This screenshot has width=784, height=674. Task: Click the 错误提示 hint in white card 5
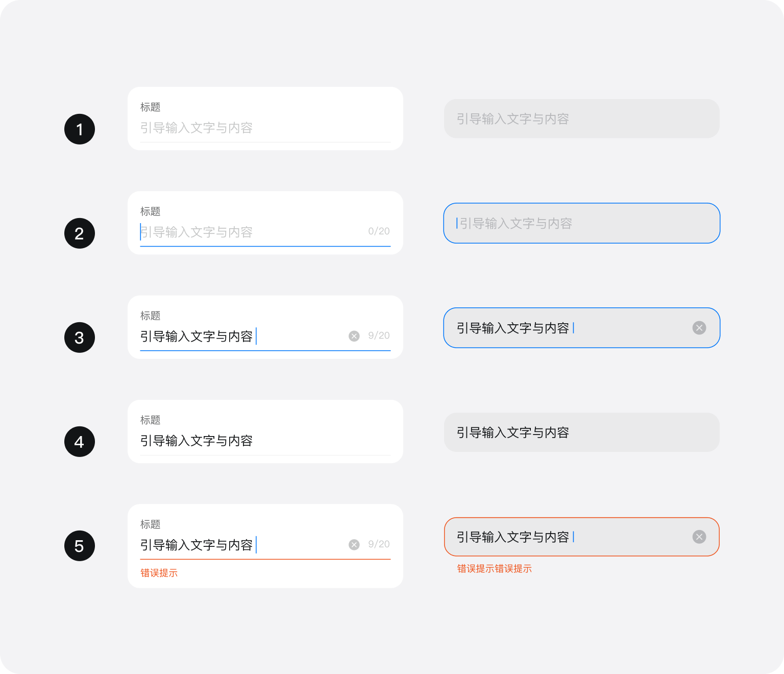159,573
